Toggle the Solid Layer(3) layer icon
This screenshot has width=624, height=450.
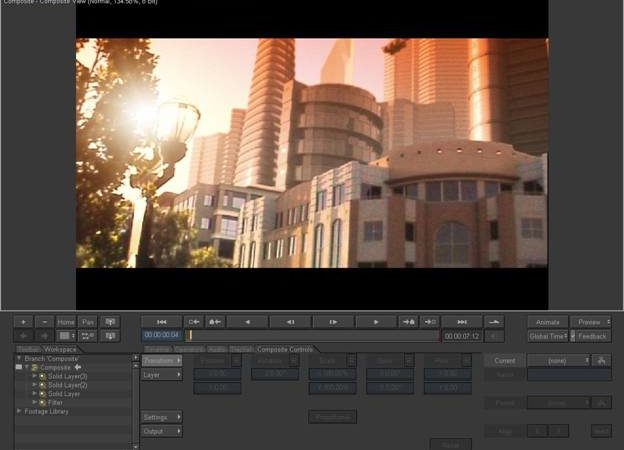pos(43,376)
